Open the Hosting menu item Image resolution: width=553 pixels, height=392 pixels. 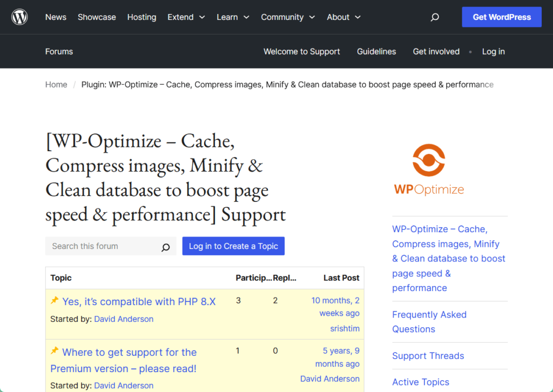click(142, 17)
